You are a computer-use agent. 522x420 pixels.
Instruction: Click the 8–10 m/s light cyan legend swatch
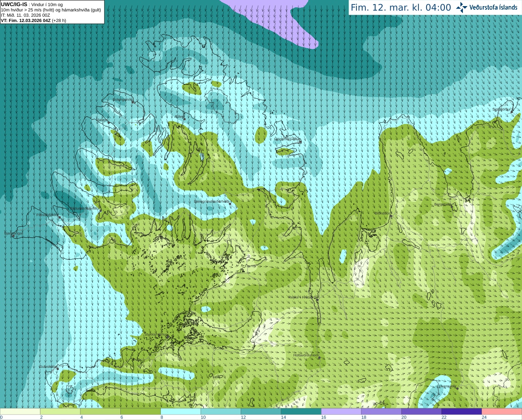(181, 411)
